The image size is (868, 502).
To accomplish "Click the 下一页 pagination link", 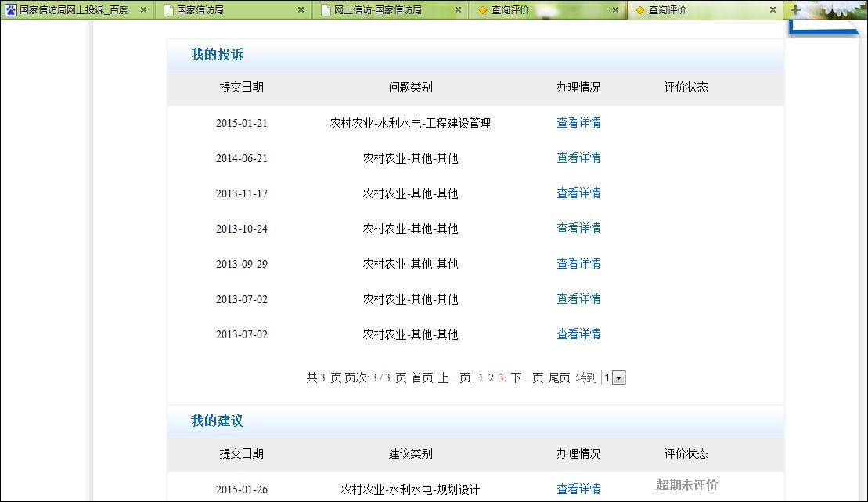I will tap(527, 378).
